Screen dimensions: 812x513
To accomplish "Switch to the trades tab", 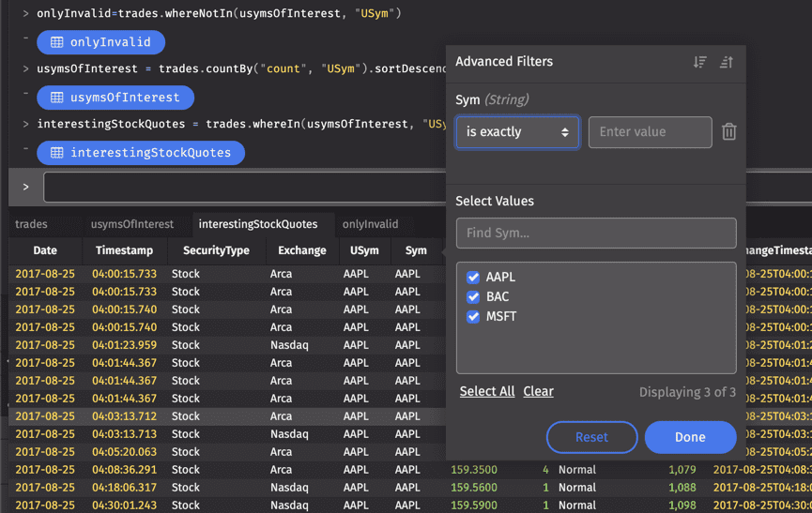I will tap(31, 224).
